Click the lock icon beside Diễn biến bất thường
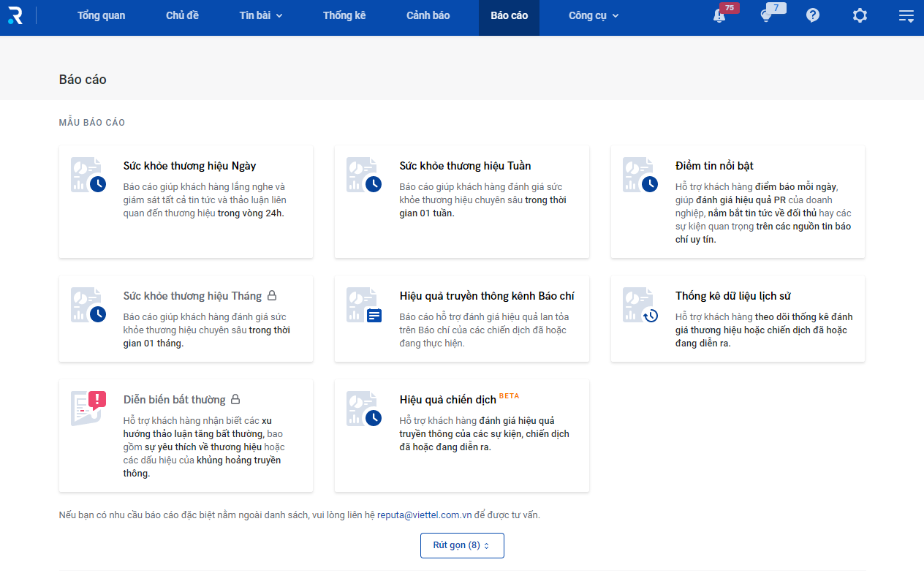The height and width of the screenshot is (573, 924). point(235,400)
